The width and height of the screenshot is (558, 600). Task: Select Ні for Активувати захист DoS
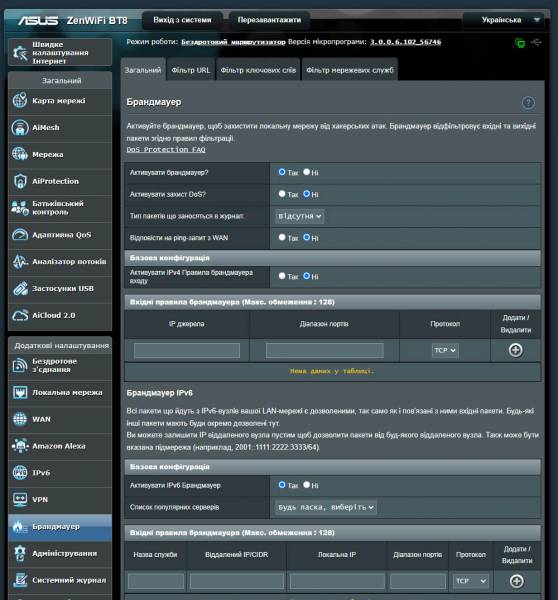(307, 194)
